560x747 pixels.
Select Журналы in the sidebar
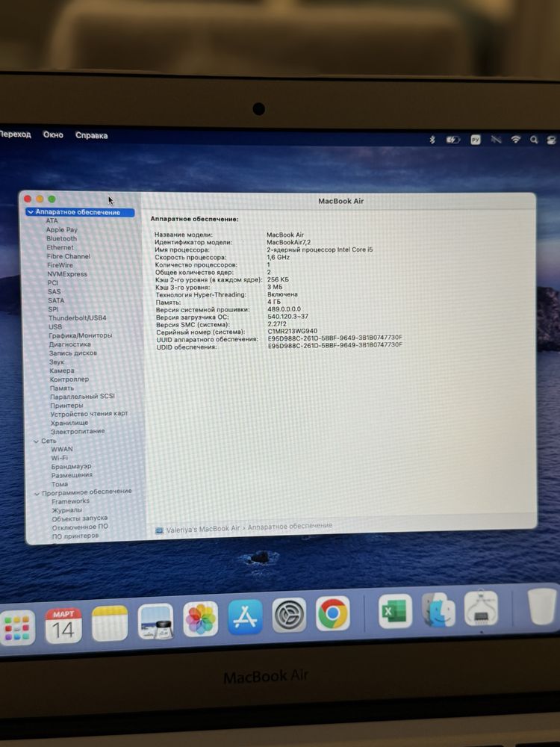click(x=67, y=510)
